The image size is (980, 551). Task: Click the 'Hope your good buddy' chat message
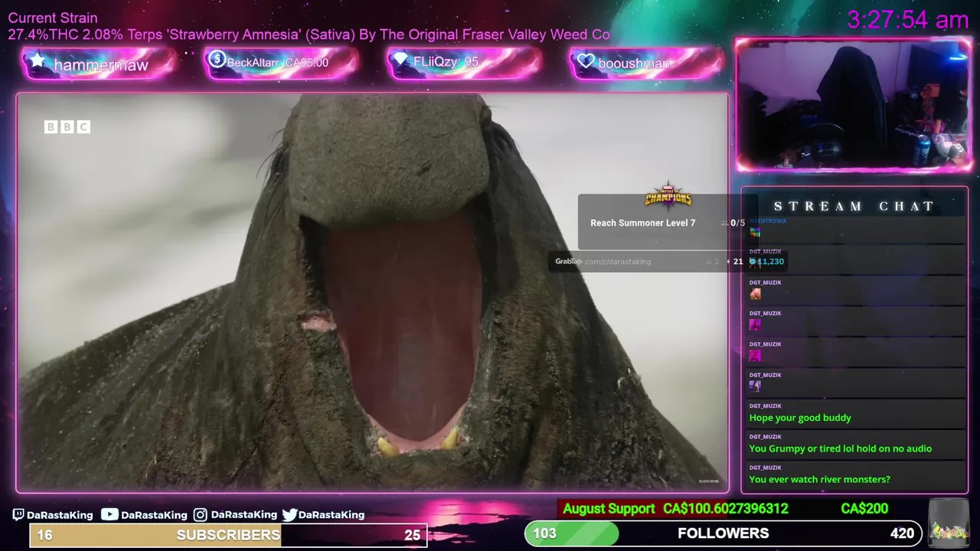click(x=800, y=418)
